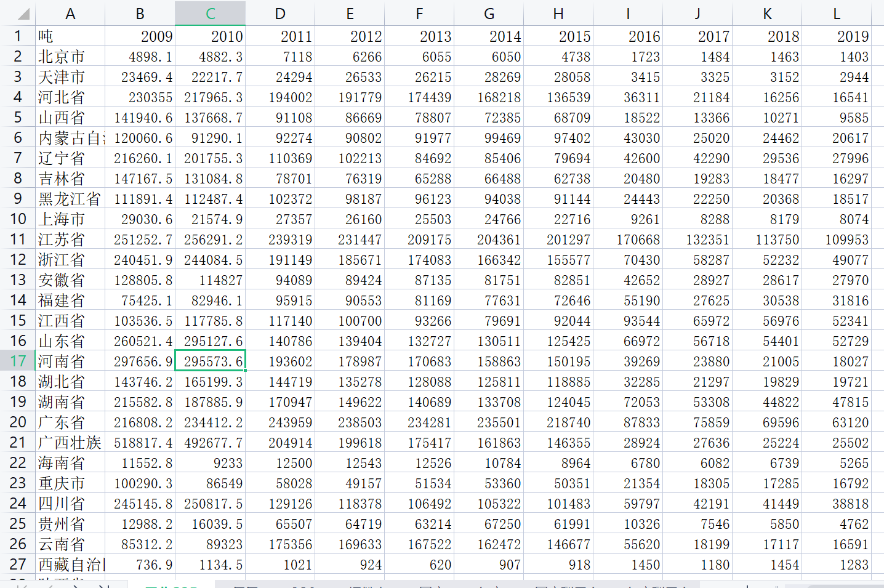
Task: Select column K header
Action: click(767, 14)
